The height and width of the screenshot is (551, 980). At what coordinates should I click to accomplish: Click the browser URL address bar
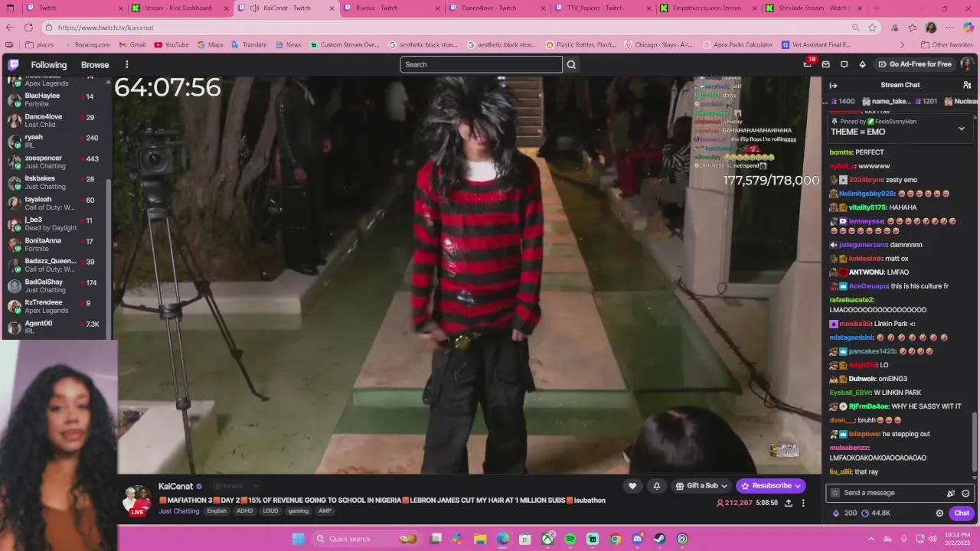point(452,28)
